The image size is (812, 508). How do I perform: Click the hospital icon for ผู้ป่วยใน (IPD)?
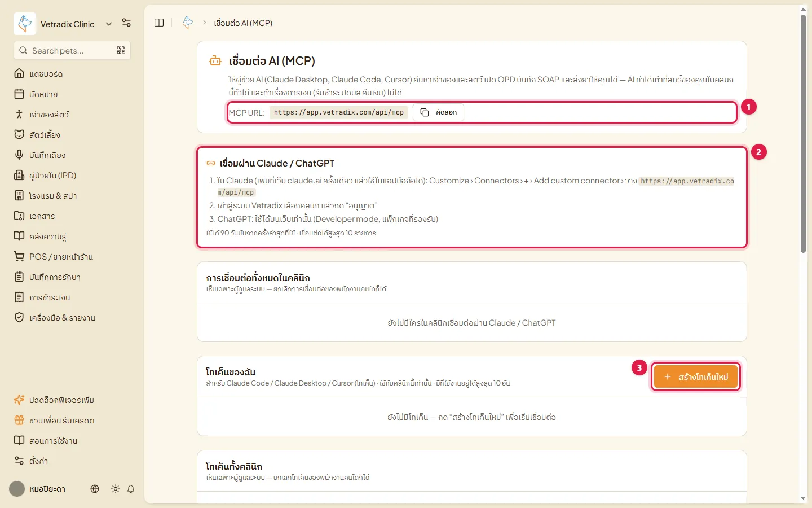tap(19, 175)
